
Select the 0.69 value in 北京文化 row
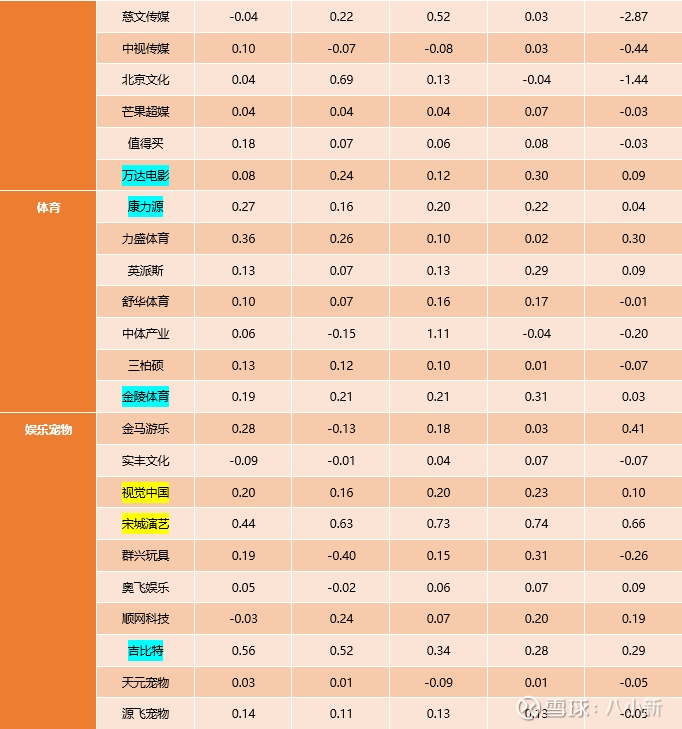click(x=341, y=80)
